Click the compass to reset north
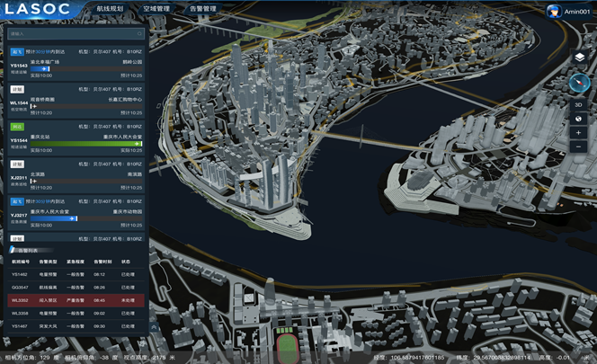Viewport: 597px width, 364px height. coord(579,83)
